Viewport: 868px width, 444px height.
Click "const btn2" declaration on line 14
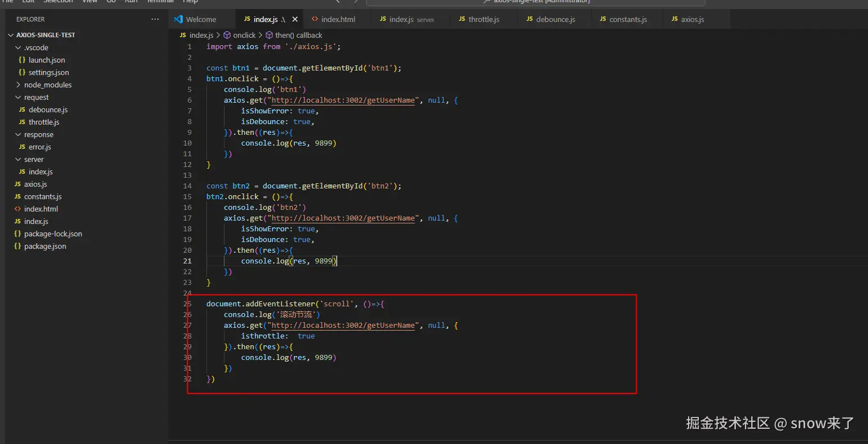pos(228,186)
